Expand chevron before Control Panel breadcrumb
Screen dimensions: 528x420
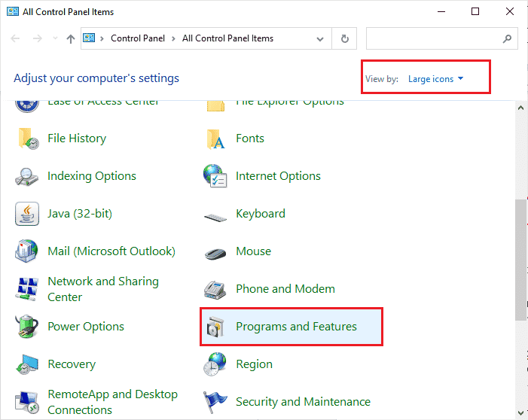(x=102, y=38)
